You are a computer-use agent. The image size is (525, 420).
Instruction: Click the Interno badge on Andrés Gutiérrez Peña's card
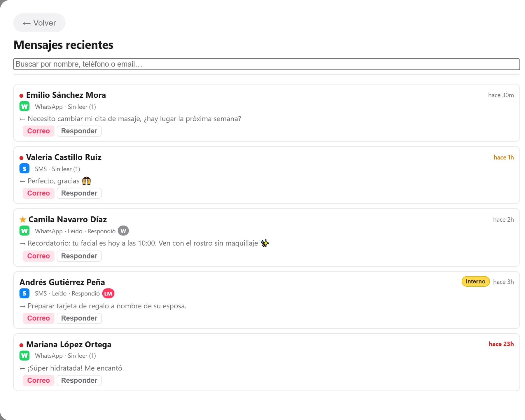coord(475,281)
